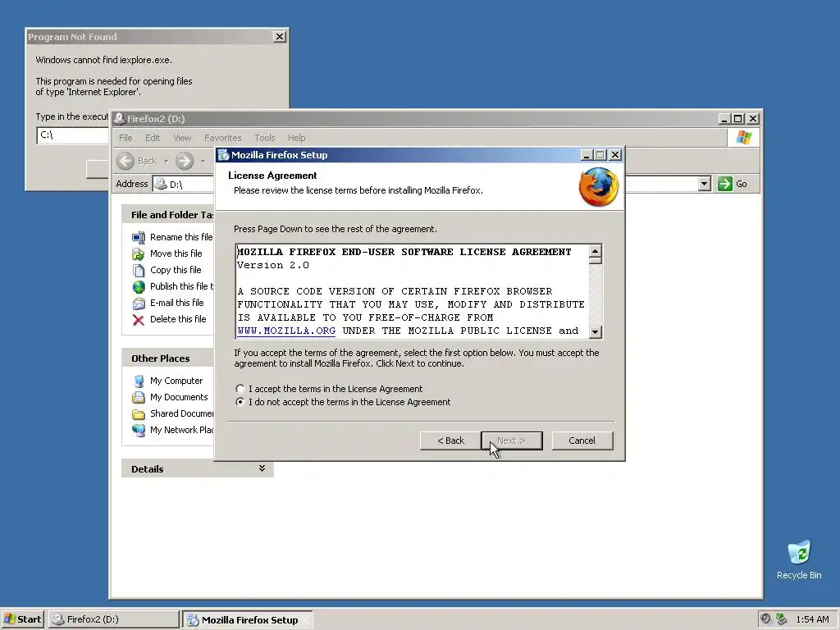
Task: Click the Delete this file link text
Action: click(x=178, y=319)
